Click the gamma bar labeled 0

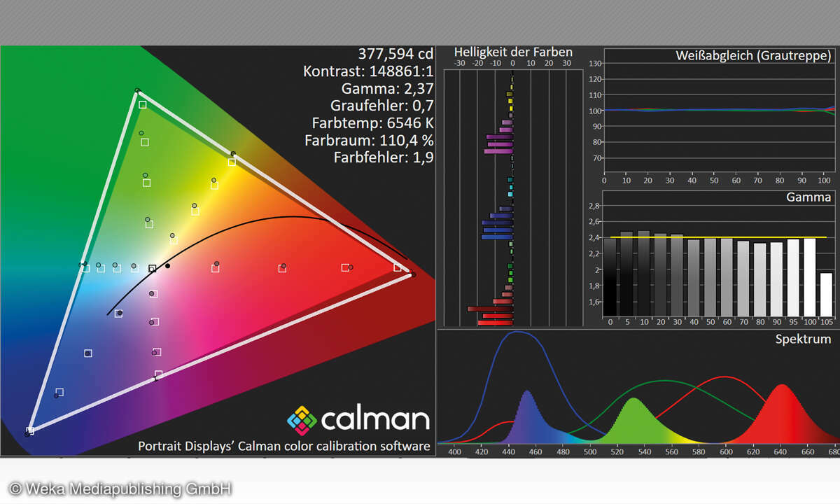[610, 276]
